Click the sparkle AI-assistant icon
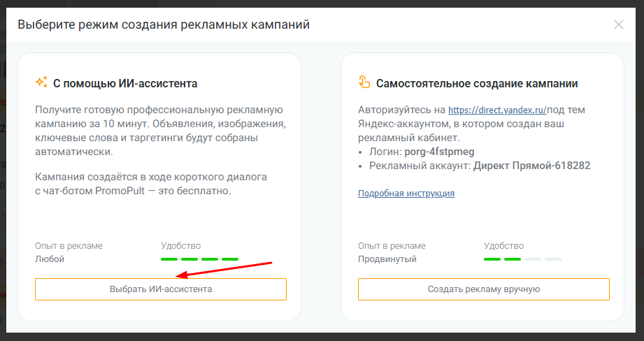The width and height of the screenshot is (644, 341). [41, 83]
